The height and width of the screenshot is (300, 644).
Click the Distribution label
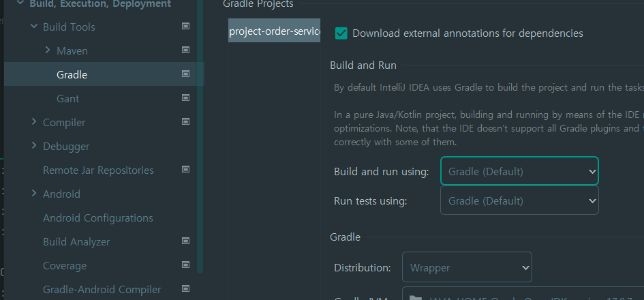pos(363,268)
